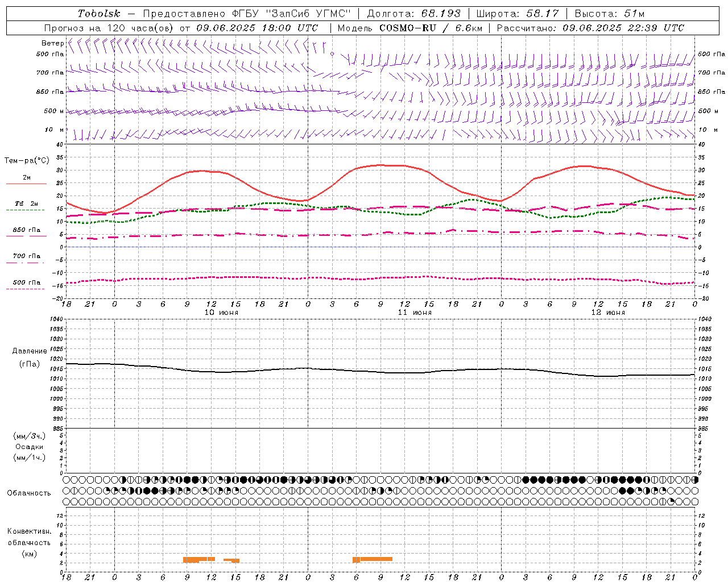
Task: Click the Давление panel title
Action: 29,351
